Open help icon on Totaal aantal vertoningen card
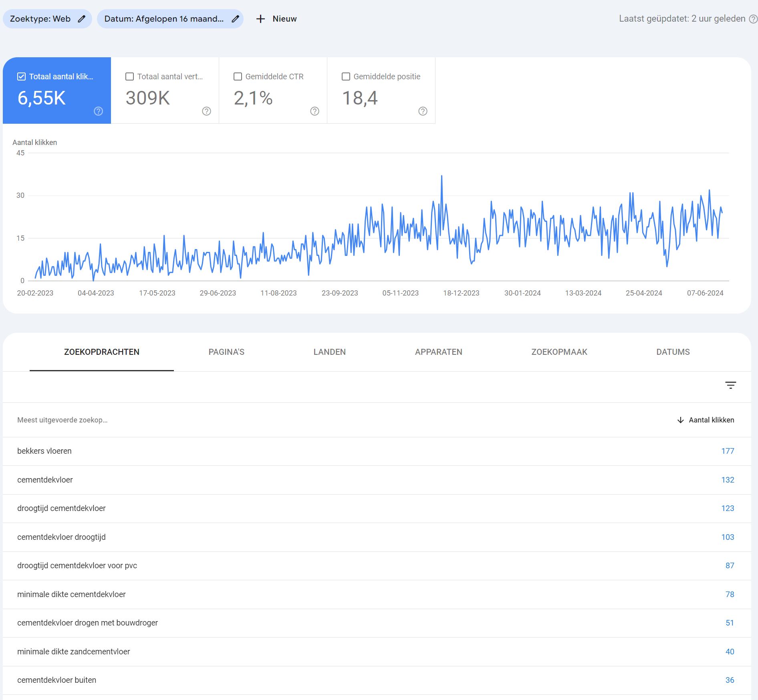 pyautogui.click(x=206, y=111)
